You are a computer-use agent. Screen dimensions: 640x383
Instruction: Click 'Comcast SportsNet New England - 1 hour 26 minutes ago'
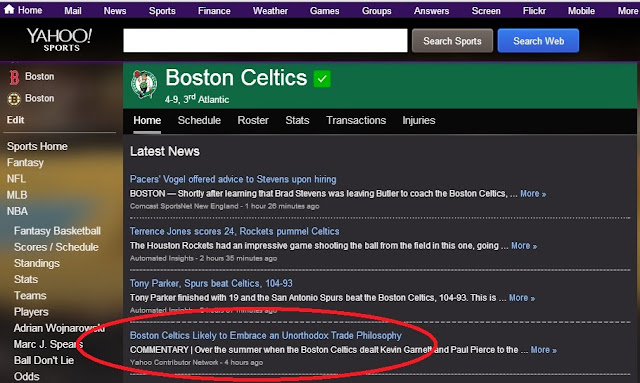[224, 206]
